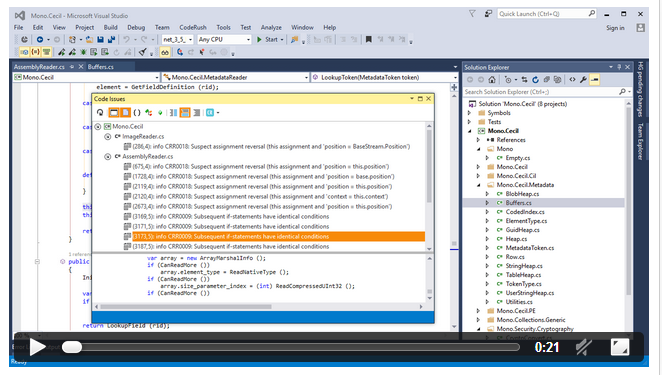Open the CodeRush menu
Viewport: 662px width, 375px height.
point(193,27)
